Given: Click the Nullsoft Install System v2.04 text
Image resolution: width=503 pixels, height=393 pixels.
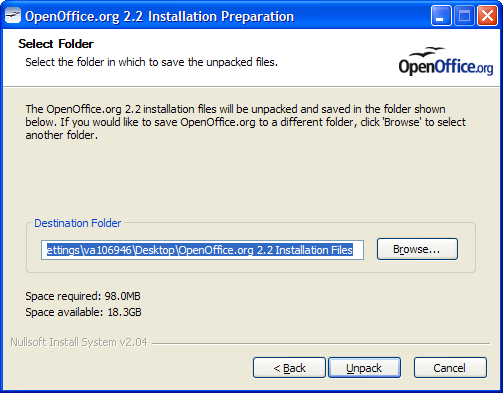Looking at the screenshot, I should pos(79,342).
